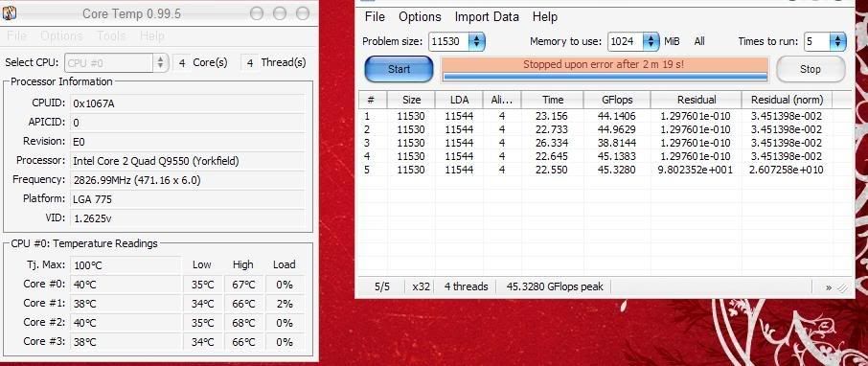
Task: Open the Help menu in LinX
Action: 545,16
